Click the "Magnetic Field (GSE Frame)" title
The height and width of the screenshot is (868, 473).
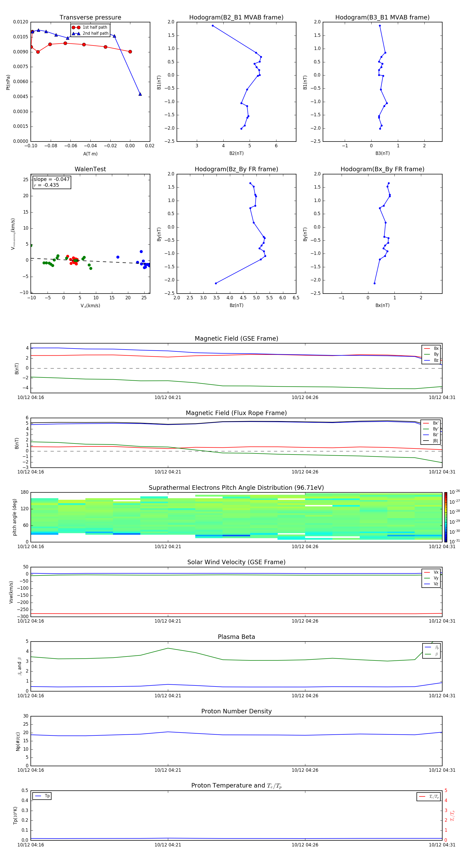click(x=236, y=339)
